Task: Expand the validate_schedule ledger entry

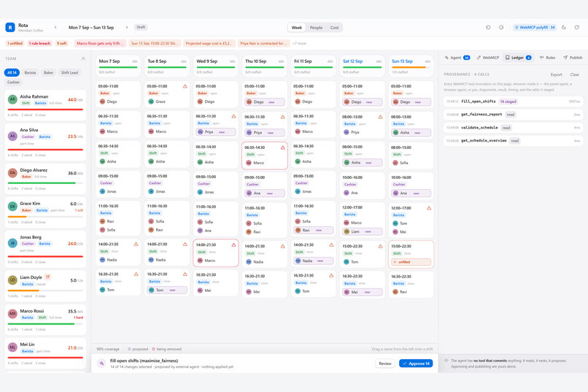Action: pyautogui.click(x=513, y=128)
